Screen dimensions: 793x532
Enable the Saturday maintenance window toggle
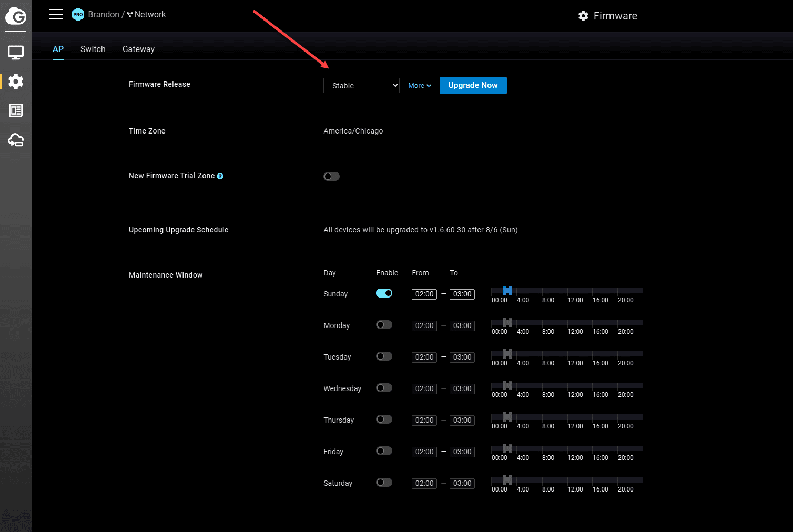(x=384, y=483)
